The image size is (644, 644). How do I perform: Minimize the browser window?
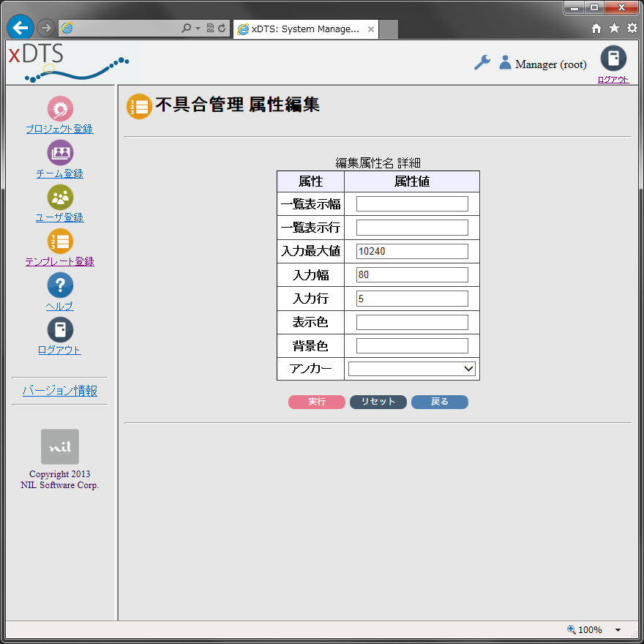[x=574, y=8]
